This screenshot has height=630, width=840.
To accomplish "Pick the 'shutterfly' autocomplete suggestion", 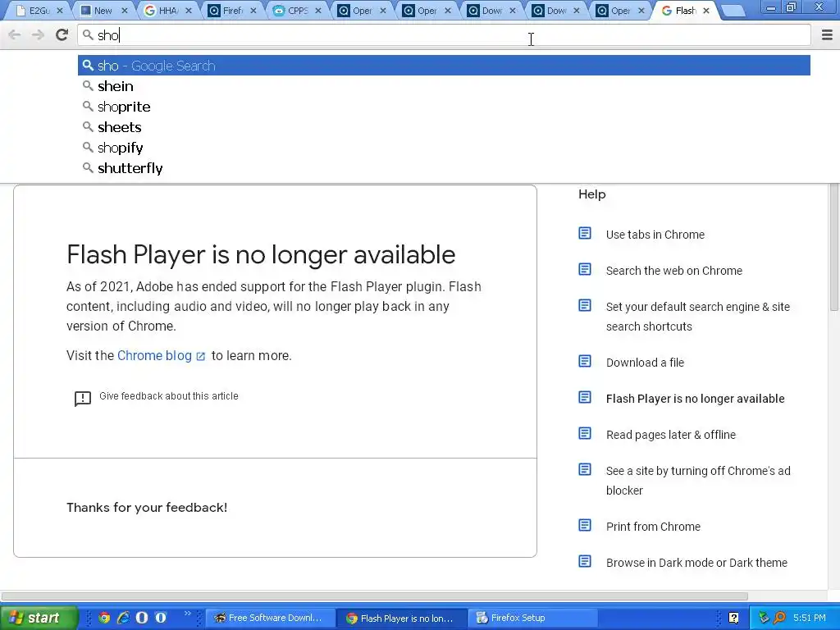I will (444, 167).
